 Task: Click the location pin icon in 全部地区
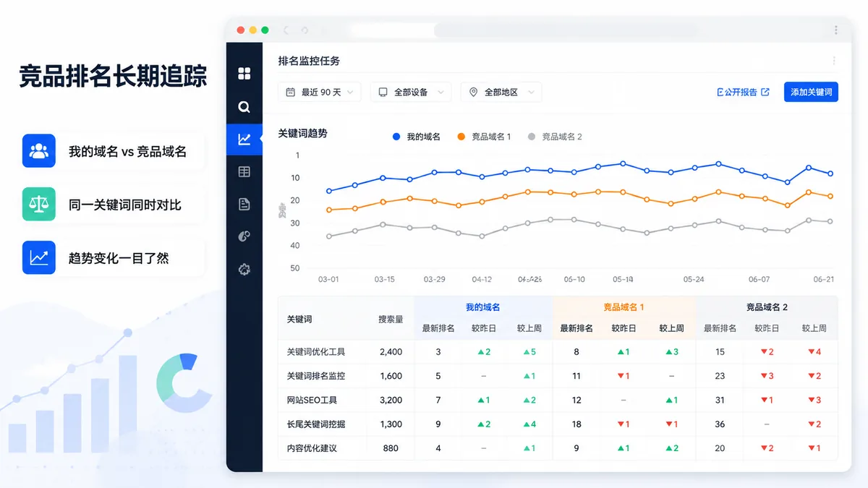pos(474,93)
